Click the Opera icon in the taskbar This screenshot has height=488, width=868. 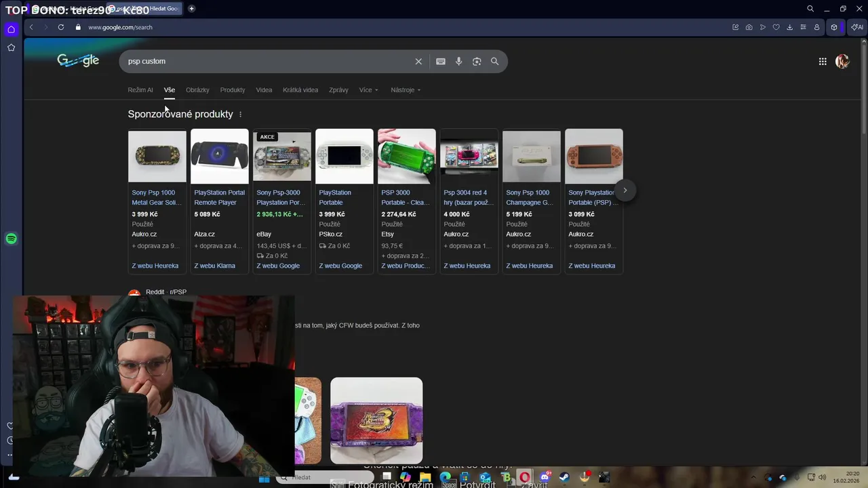(x=525, y=477)
